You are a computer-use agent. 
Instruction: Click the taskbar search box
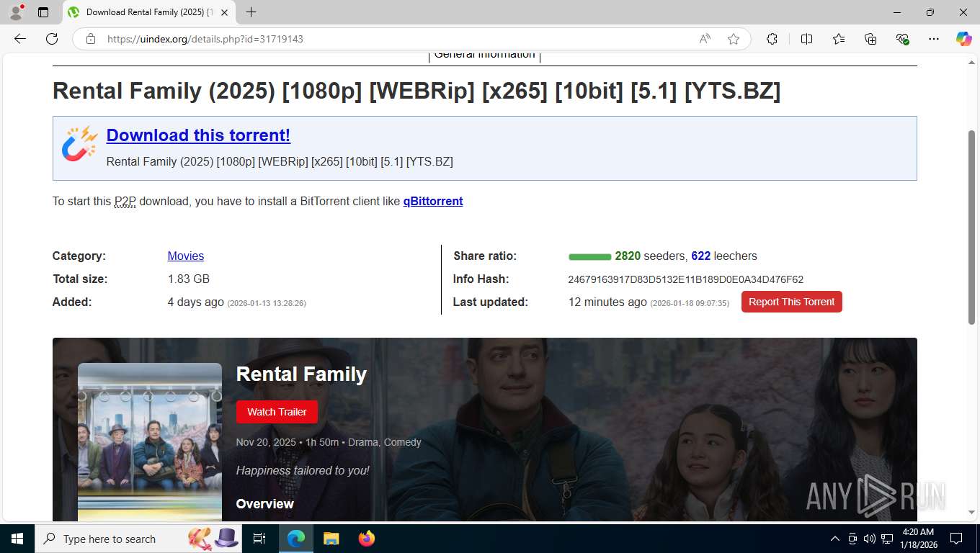pos(138,539)
